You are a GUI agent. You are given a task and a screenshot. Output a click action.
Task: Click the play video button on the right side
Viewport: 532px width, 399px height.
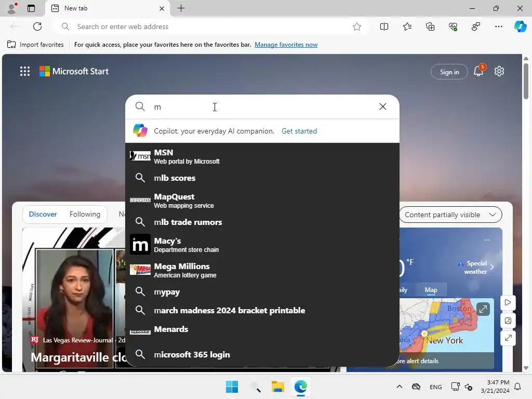click(508, 302)
